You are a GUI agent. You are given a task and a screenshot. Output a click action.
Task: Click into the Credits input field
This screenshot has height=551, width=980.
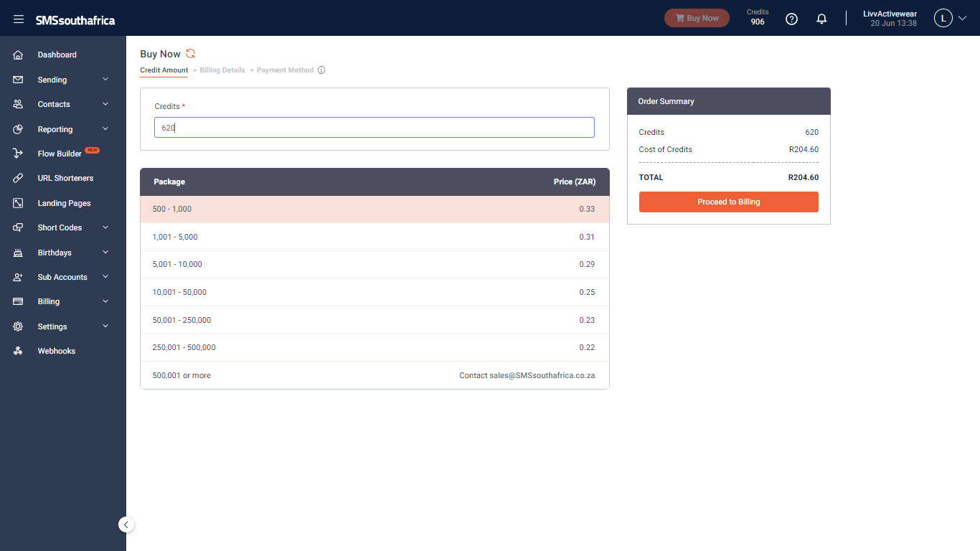coord(374,128)
